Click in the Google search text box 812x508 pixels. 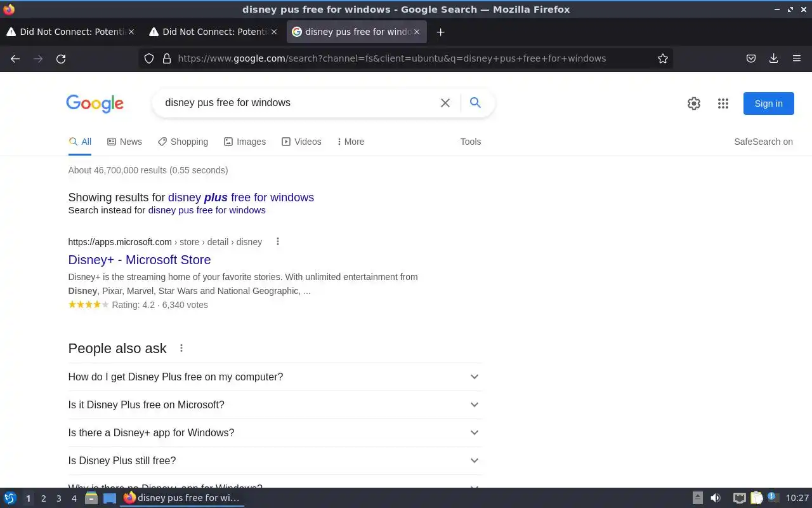click(298, 103)
